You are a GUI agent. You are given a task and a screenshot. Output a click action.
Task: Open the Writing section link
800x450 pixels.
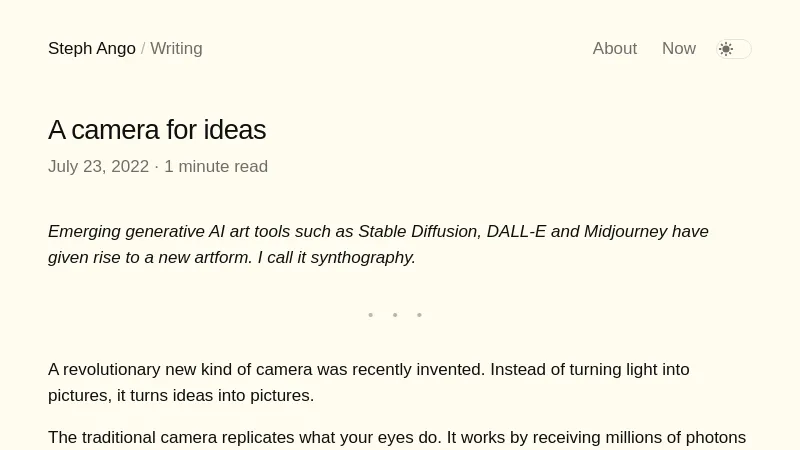pos(176,49)
